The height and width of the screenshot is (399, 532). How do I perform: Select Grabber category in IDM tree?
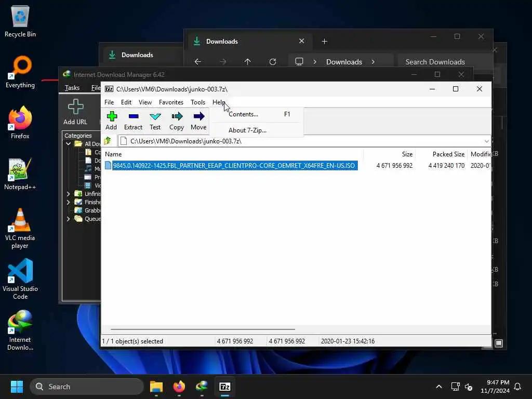tap(92, 210)
